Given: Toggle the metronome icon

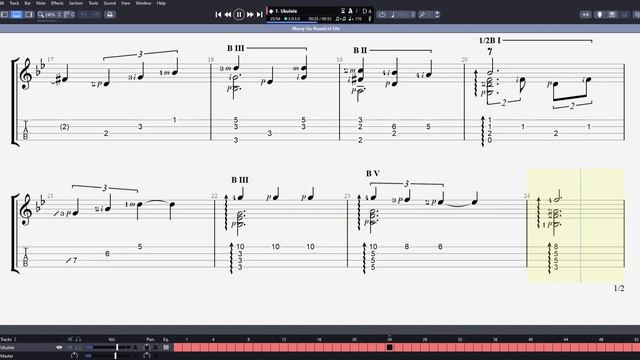Looking at the screenshot, I should [x=350, y=11].
